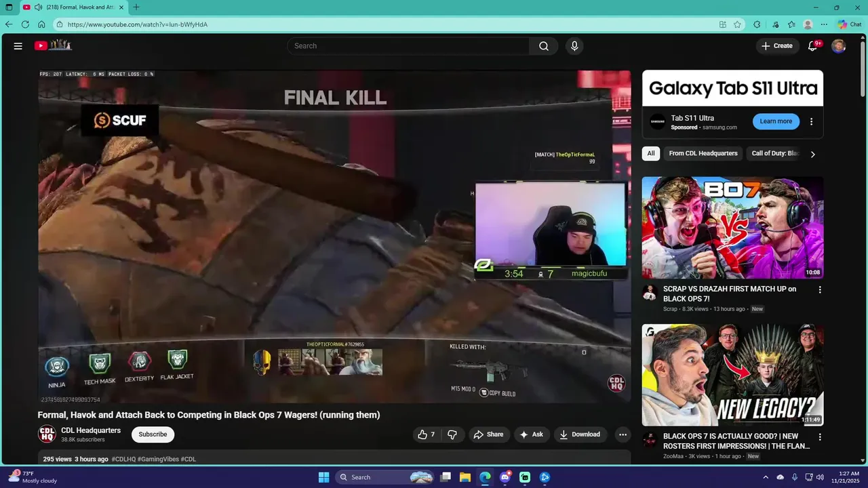Open File Explorer from the taskbar
Viewport: 868px width, 488px height.
[x=465, y=477]
